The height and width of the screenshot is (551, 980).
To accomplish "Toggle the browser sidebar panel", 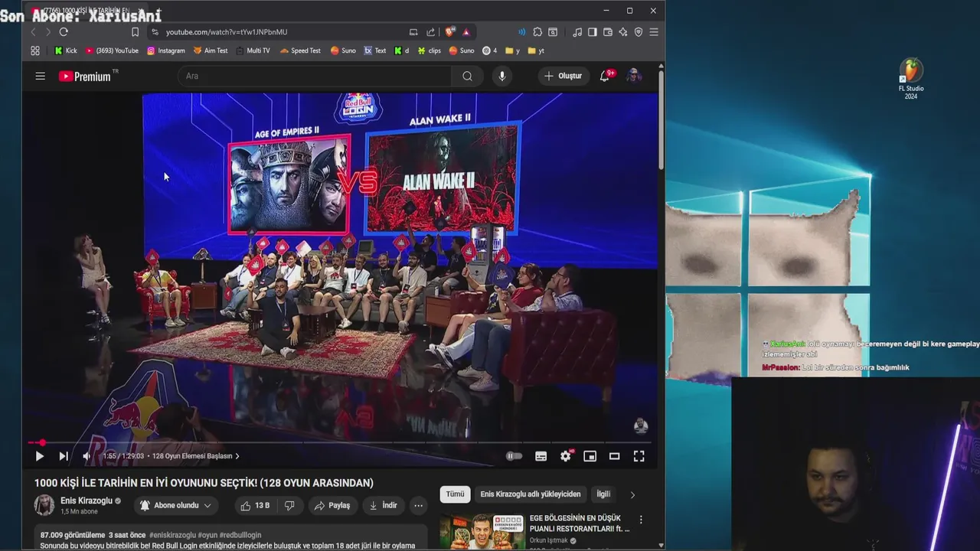I will tap(592, 32).
